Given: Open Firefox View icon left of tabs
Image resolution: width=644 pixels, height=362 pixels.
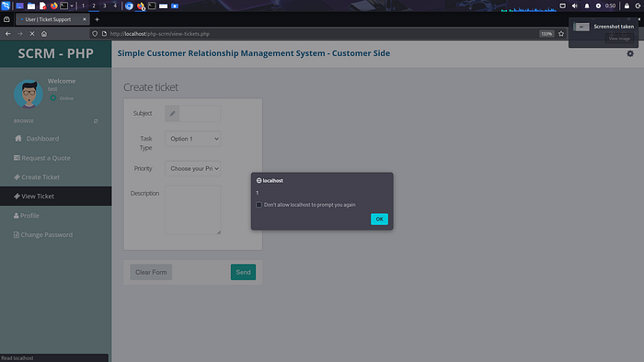Looking at the screenshot, I should pos(6,19).
